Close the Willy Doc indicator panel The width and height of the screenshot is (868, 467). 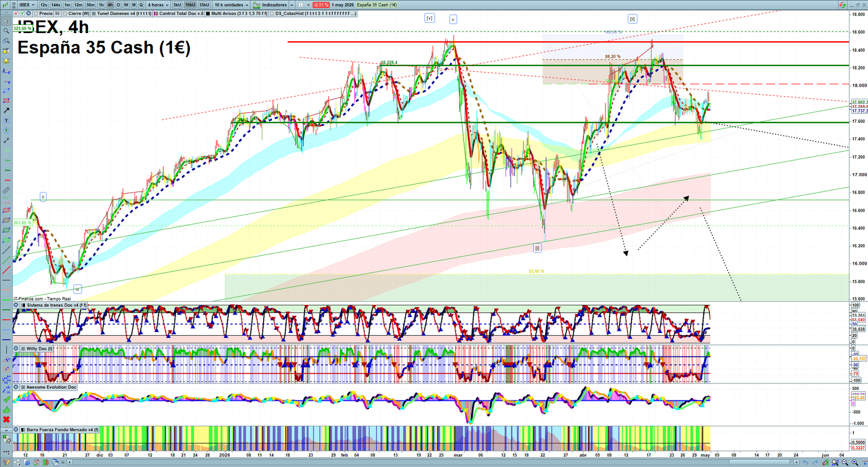16,349
